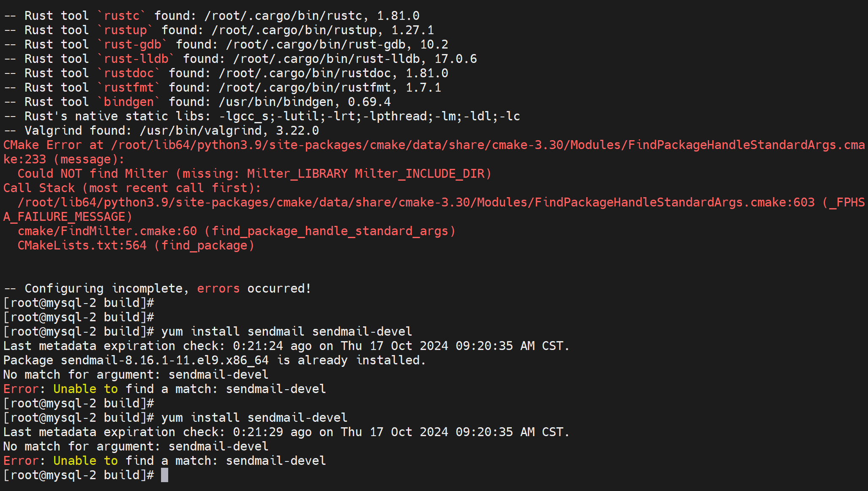Viewport: 868px width, 491px height.
Task: Click the 'Package sendmail-8.16.1-11.el9.x86_64' already installed line
Action: [x=214, y=360]
